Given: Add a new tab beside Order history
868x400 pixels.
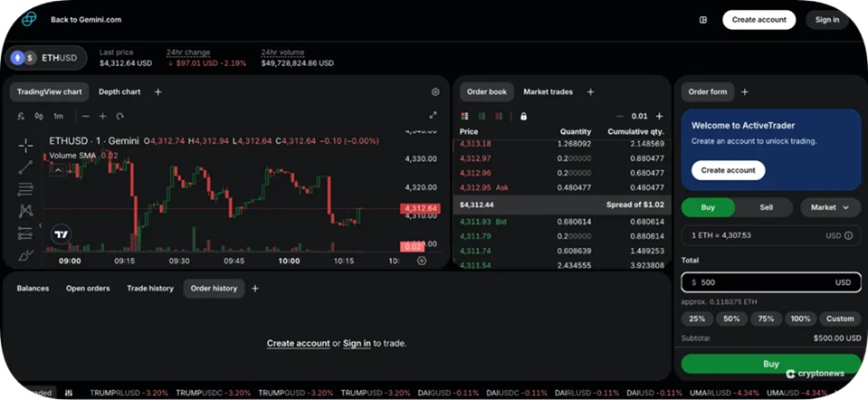Looking at the screenshot, I should point(255,289).
